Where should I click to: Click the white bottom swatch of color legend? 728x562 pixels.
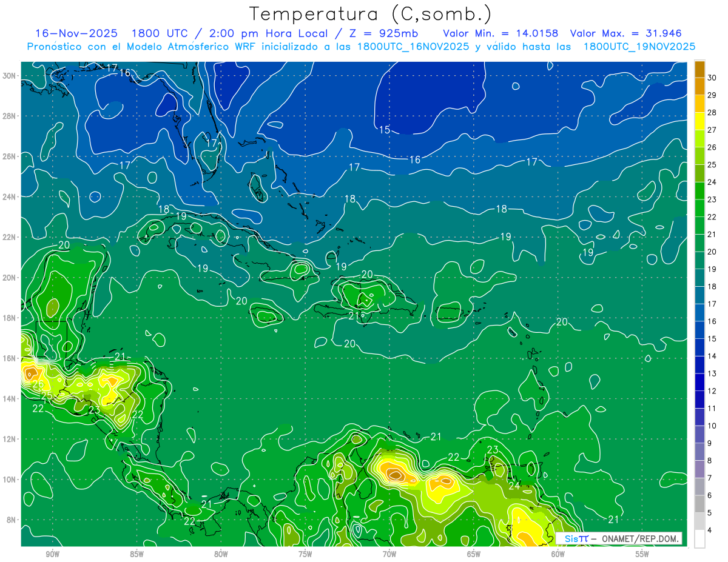tap(699, 539)
